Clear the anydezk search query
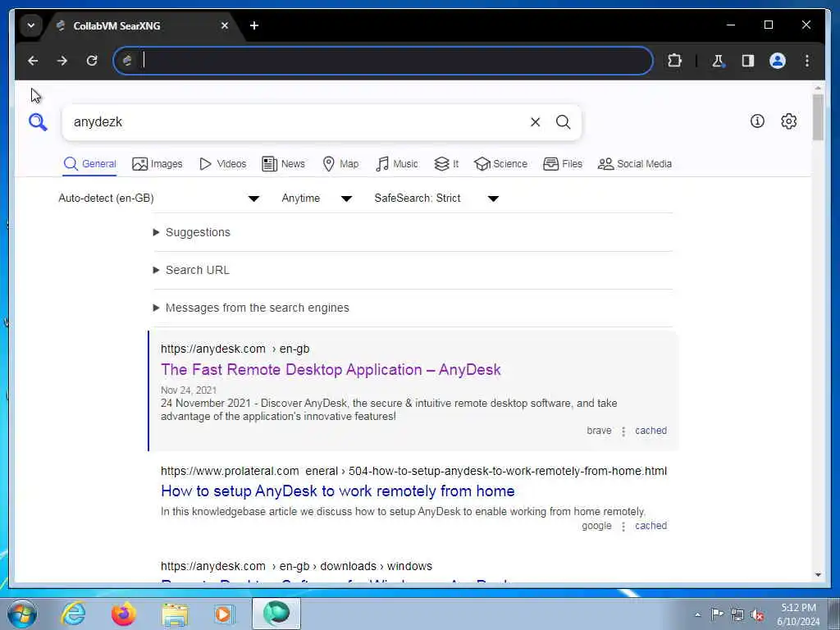This screenshot has height=630, width=840. click(535, 122)
